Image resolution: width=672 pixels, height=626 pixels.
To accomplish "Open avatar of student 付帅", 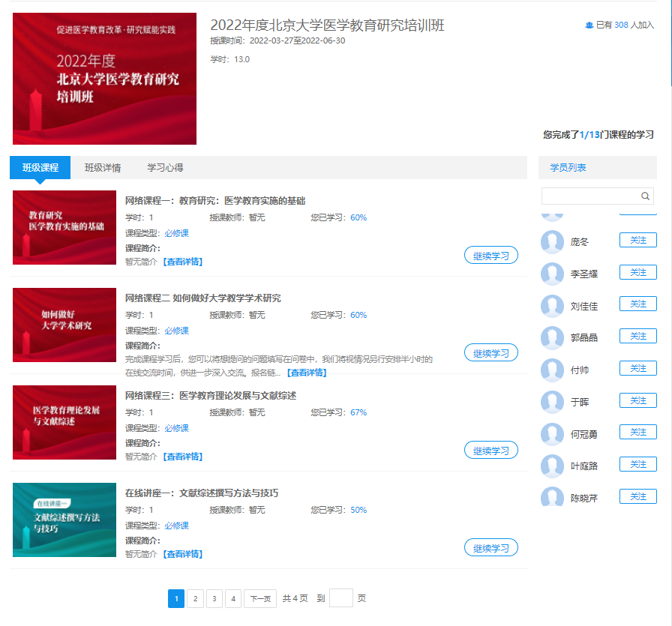I will point(552,370).
